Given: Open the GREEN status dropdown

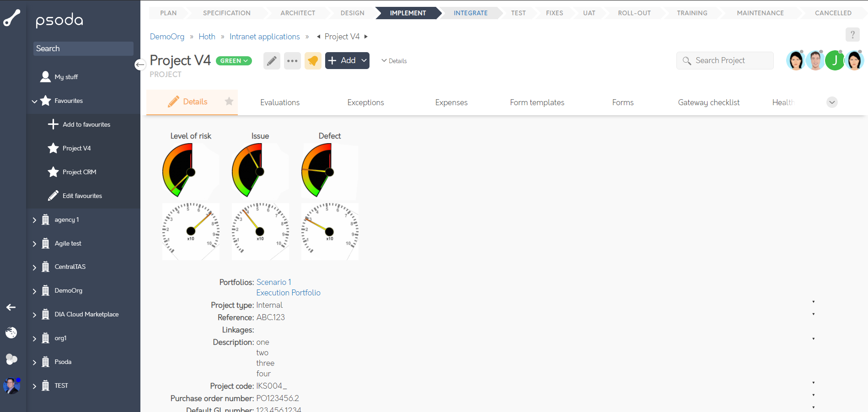Looking at the screenshot, I should [x=233, y=60].
